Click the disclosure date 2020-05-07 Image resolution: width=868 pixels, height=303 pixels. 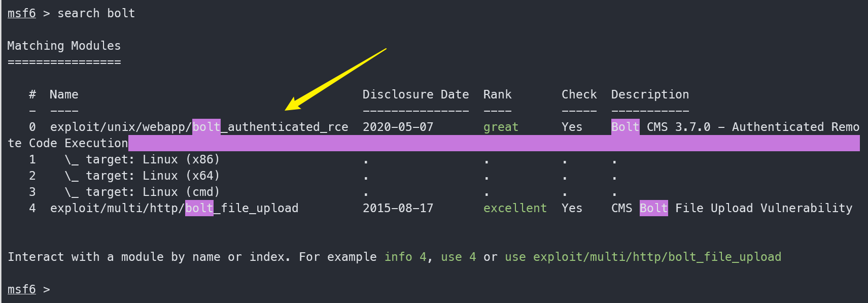tap(398, 127)
